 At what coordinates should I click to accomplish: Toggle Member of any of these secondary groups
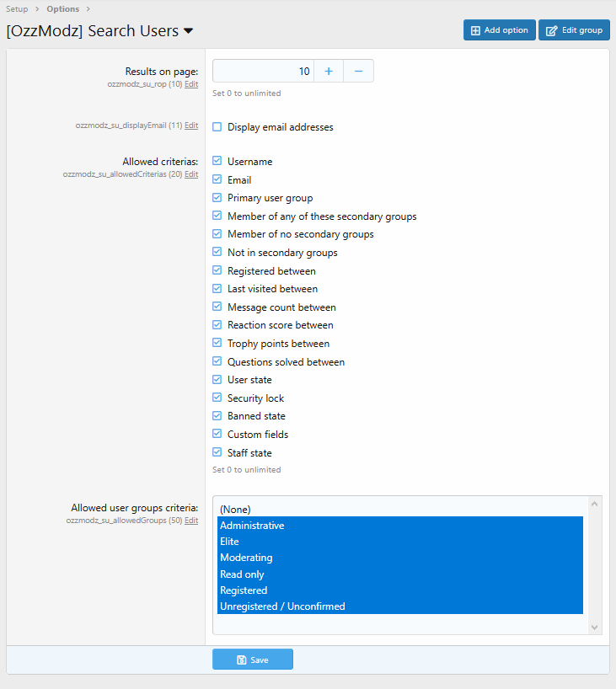(217, 216)
